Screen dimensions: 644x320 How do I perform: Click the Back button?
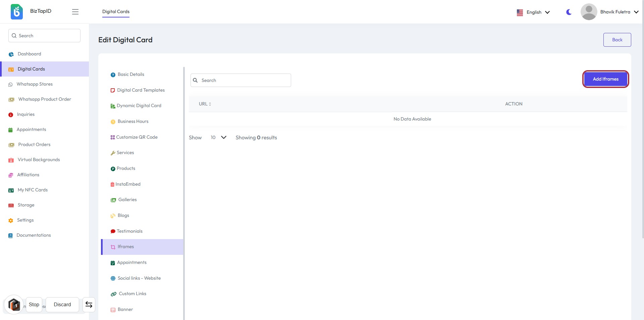coord(617,40)
